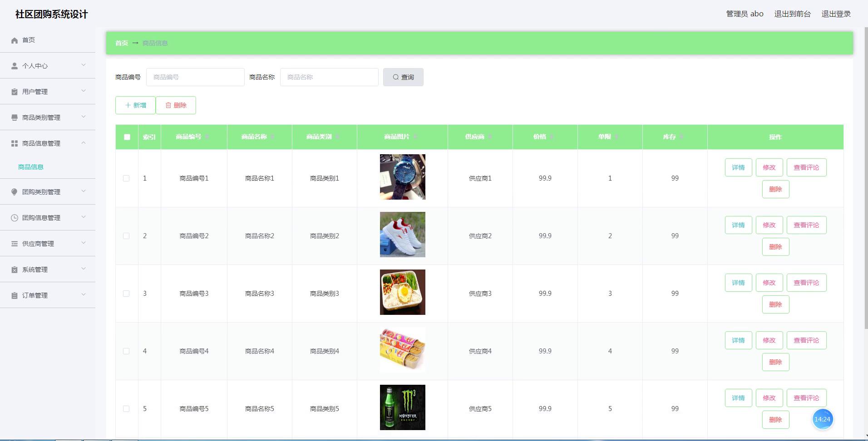868x441 pixels.
Task: Click the clock icon for 团购信息管理
Action: coord(15,218)
